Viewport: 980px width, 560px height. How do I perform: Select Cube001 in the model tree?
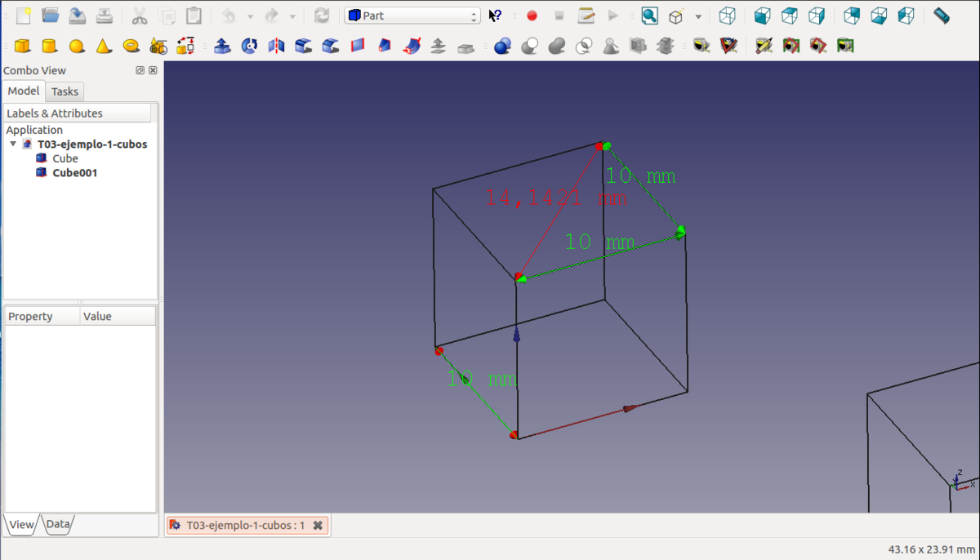point(74,173)
